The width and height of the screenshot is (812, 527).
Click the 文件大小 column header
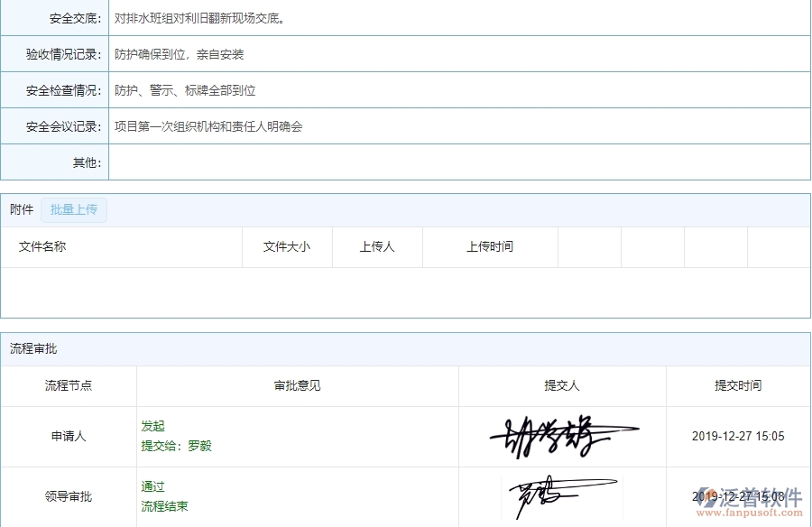(287, 246)
